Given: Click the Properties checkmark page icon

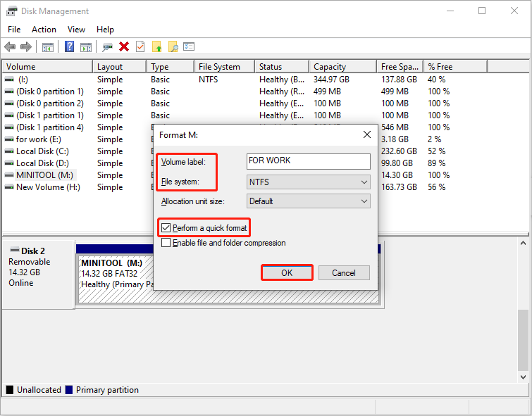Looking at the screenshot, I should pyautogui.click(x=140, y=46).
